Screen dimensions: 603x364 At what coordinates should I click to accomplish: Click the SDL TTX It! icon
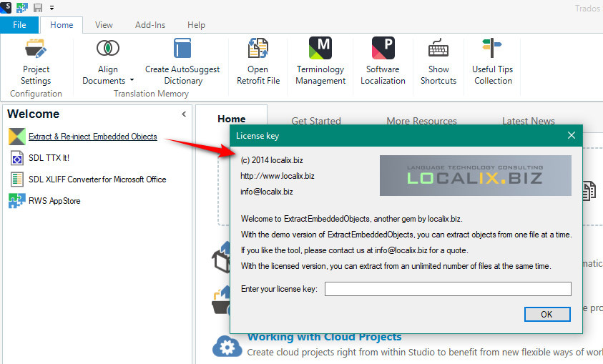pos(17,158)
